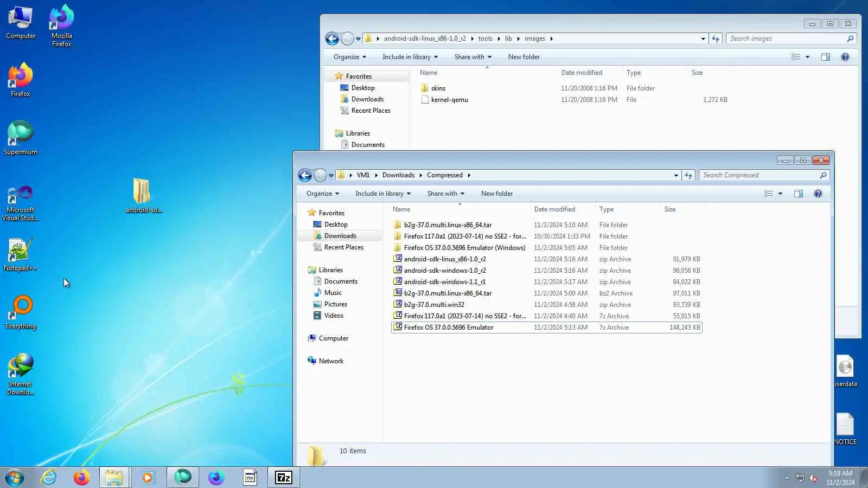Refresh the images folder view
Viewport: 868px width, 488px height.
point(716,38)
